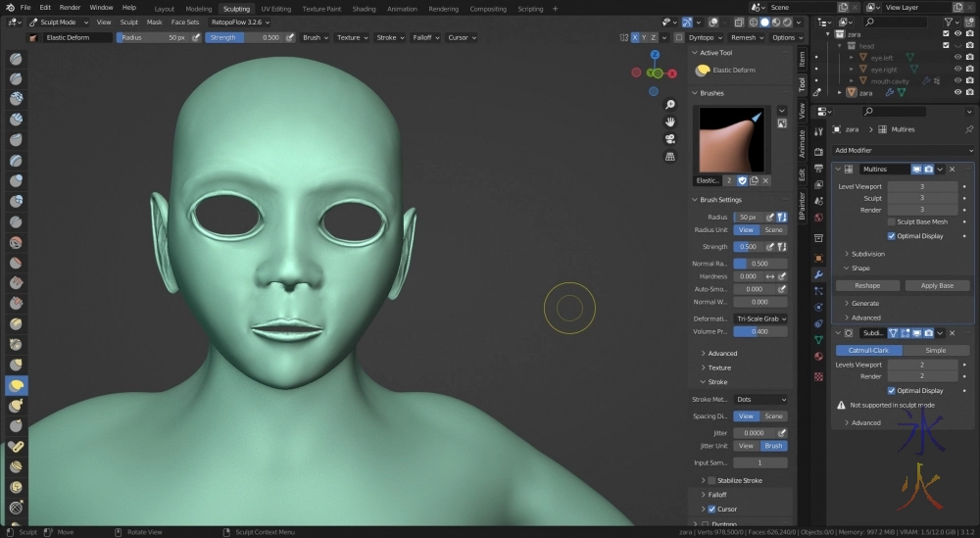Image resolution: width=980 pixels, height=538 pixels.
Task: Click the Elastic Deform brush preview thumbnail
Action: click(731, 139)
